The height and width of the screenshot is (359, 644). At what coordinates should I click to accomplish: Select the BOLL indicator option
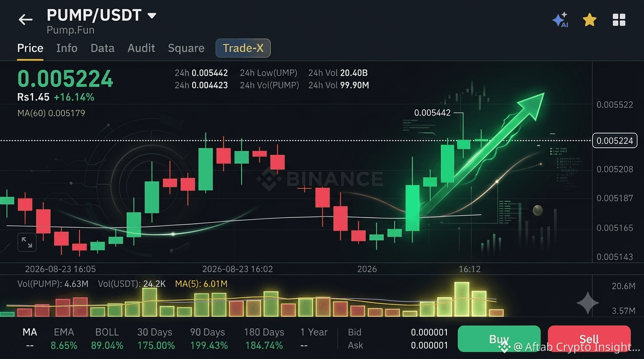coord(107,332)
